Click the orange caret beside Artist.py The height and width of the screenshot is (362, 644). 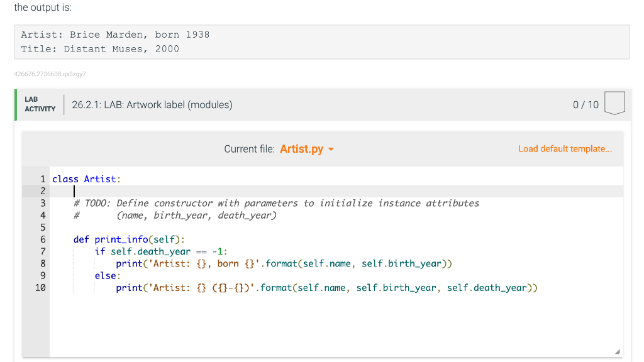tap(331, 150)
